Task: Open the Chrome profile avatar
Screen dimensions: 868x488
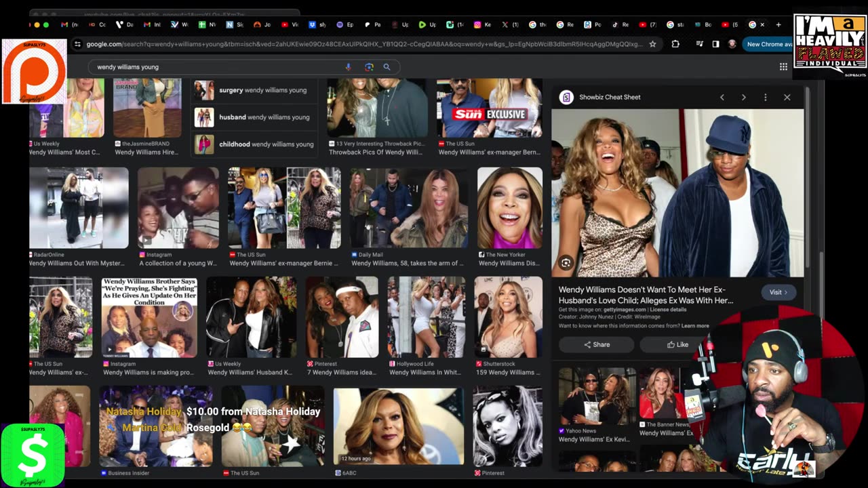Action: [732, 44]
